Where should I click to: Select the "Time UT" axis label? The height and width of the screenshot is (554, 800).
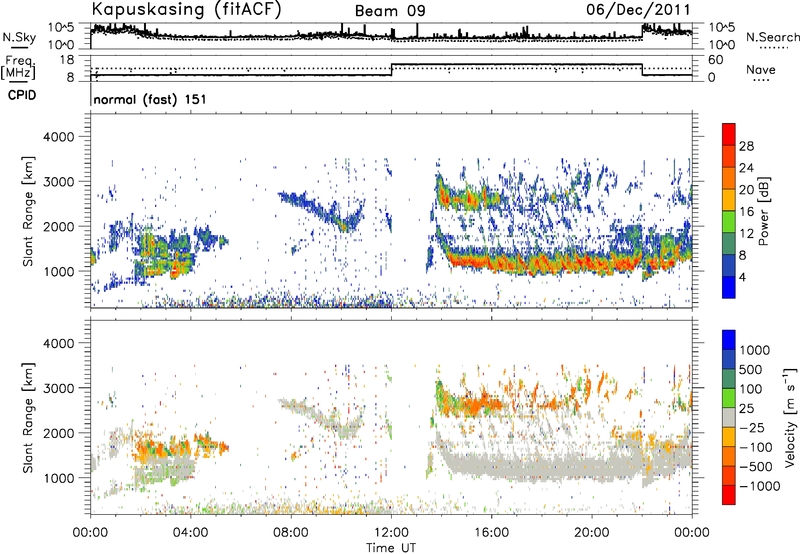[x=391, y=548]
